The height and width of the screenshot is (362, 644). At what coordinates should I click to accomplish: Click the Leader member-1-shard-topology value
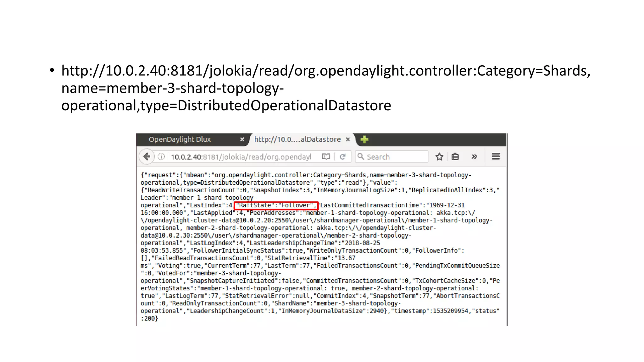click(214, 198)
